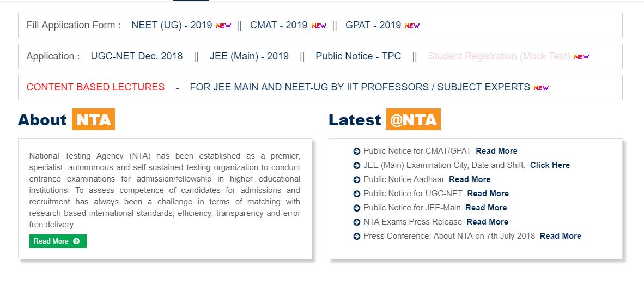
Task: Click arrow bullet icon beside NTA Exams Press Release
Action: [x=356, y=222]
